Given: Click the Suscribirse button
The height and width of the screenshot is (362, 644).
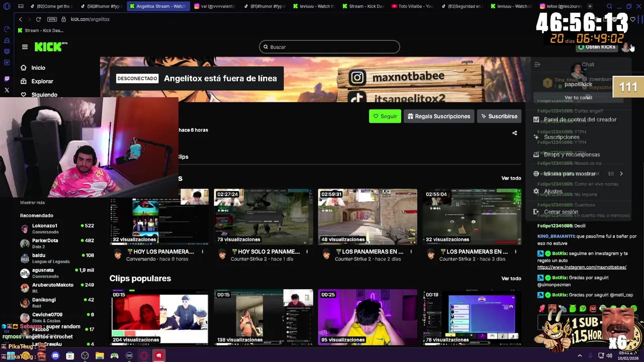Looking at the screenshot, I should tap(499, 116).
